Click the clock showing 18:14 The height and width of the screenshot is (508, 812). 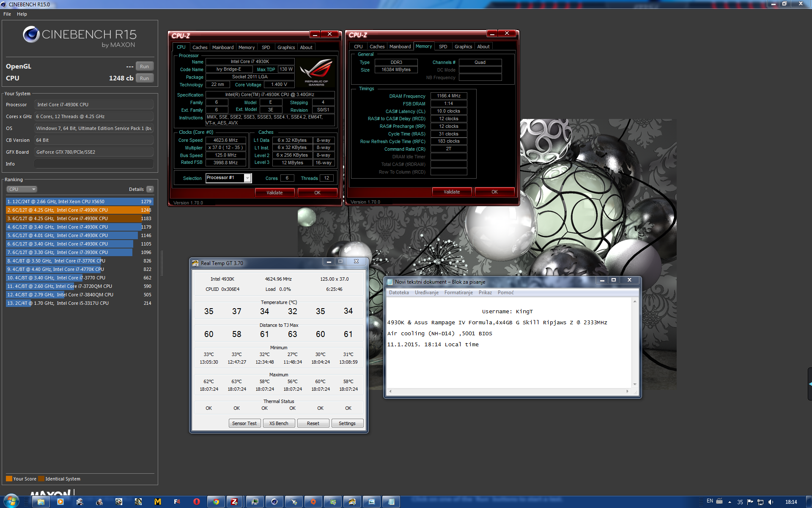791,502
